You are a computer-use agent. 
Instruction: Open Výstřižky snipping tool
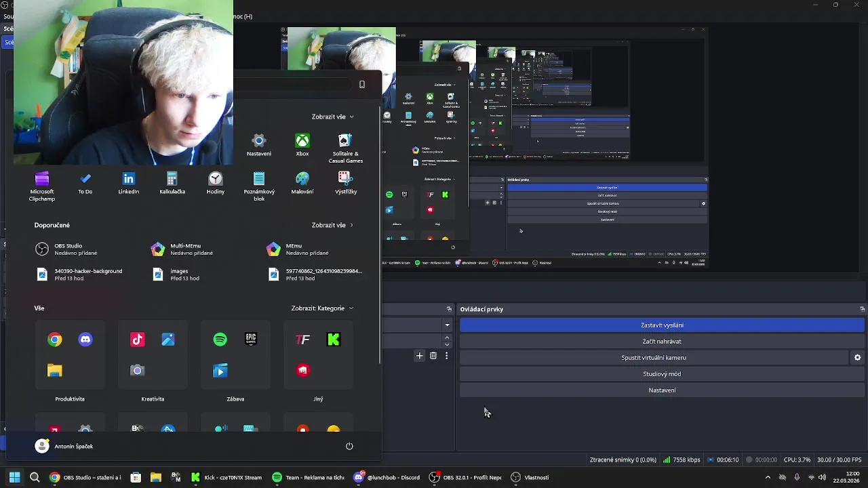click(346, 183)
